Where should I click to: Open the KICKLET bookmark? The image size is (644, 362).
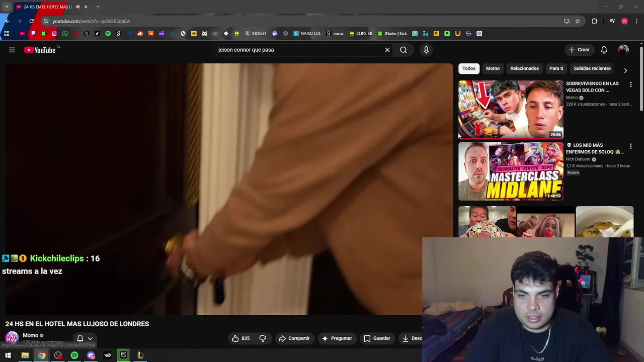(256, 34)
